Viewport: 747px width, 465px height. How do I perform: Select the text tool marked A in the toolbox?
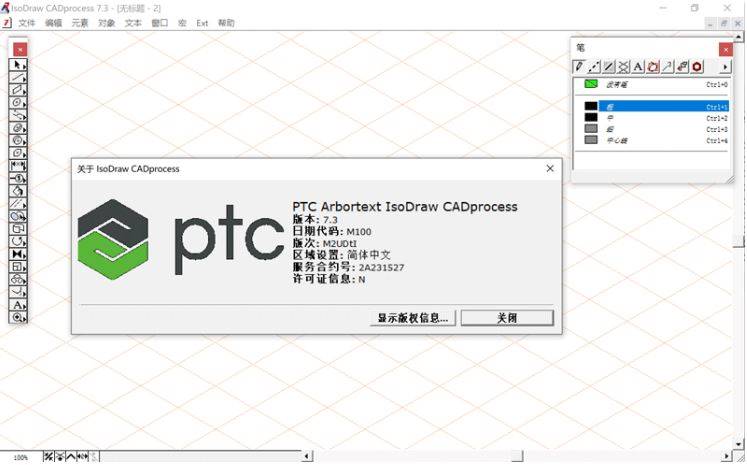tap(18, 305)
